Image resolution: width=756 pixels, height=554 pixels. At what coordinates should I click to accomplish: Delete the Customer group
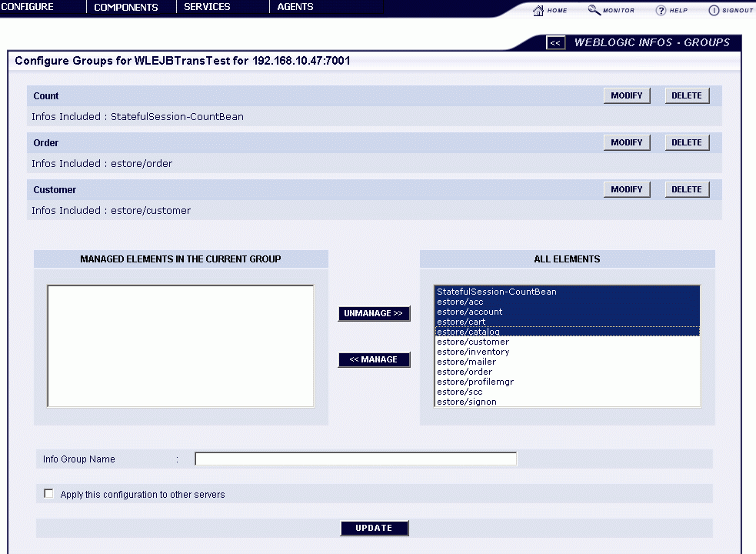coord(687,189)
